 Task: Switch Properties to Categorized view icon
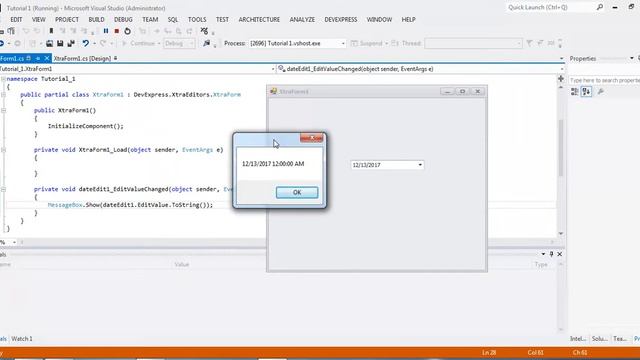[575, 91]
